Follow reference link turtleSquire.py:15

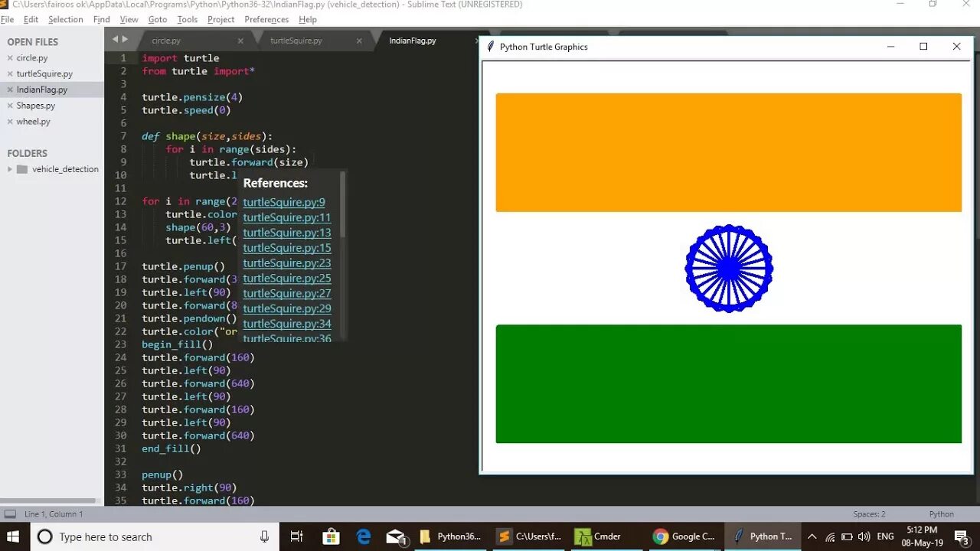(287, 248)
